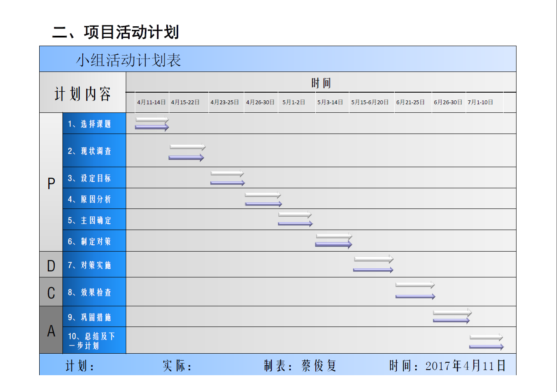The height and width of the screenshot is (392, 557).
Task: Click the 时间 column header
Action: coord(321,83)
